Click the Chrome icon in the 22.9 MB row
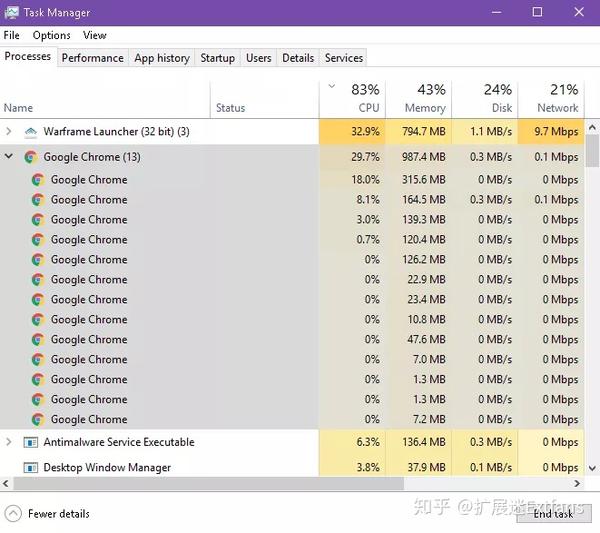The height and width of the screenshot is (533, 600). [38, 280]
